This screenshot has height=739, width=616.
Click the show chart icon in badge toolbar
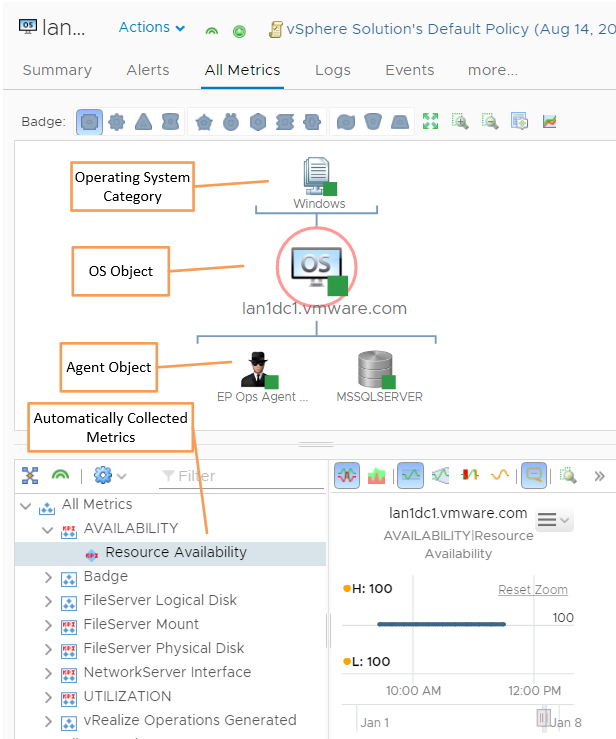(x=550, y=121)
